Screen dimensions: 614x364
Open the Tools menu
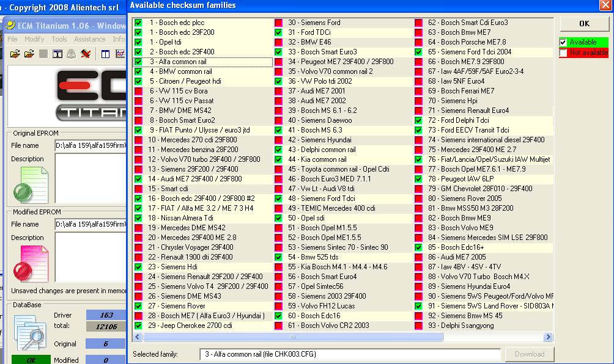(x=59, y=39)
